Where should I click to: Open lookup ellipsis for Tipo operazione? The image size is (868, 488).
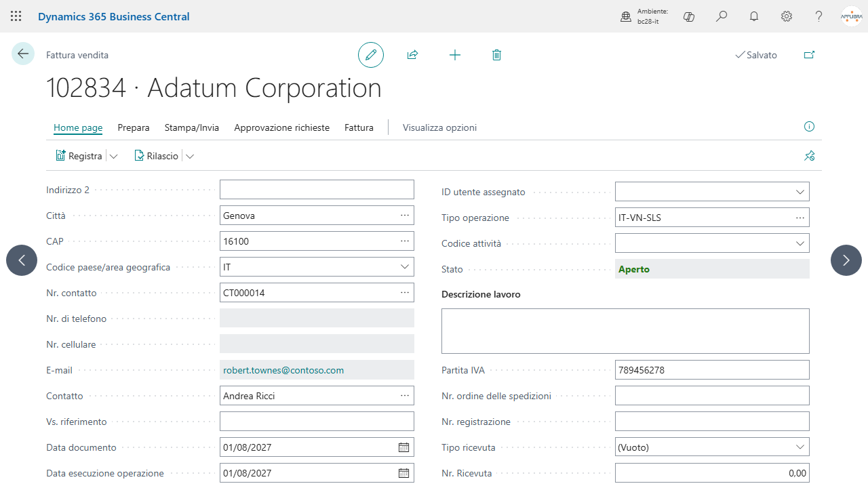pyautogui.click(x=800, y=218)
